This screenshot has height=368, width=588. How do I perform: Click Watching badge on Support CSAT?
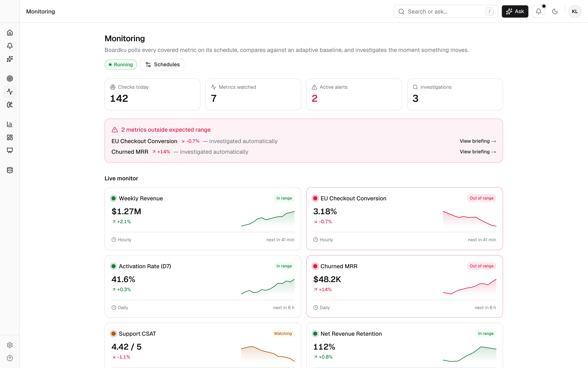283,333
